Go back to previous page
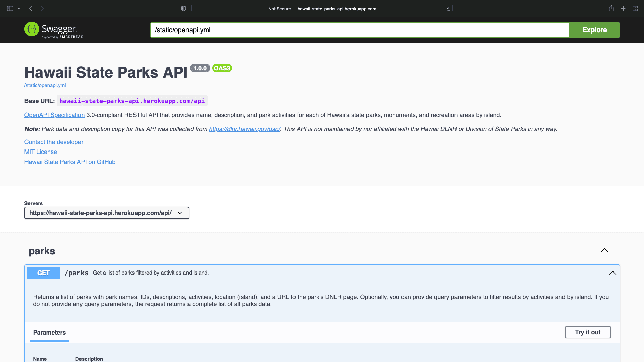The width and height of the screenshot is (644, 362). point(31,9)
